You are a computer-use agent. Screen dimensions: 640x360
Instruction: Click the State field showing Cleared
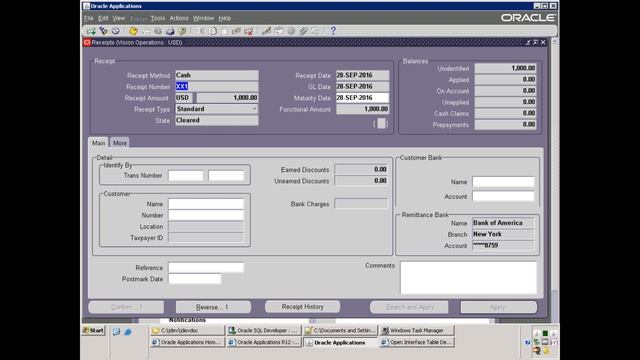tap(217, 120)
